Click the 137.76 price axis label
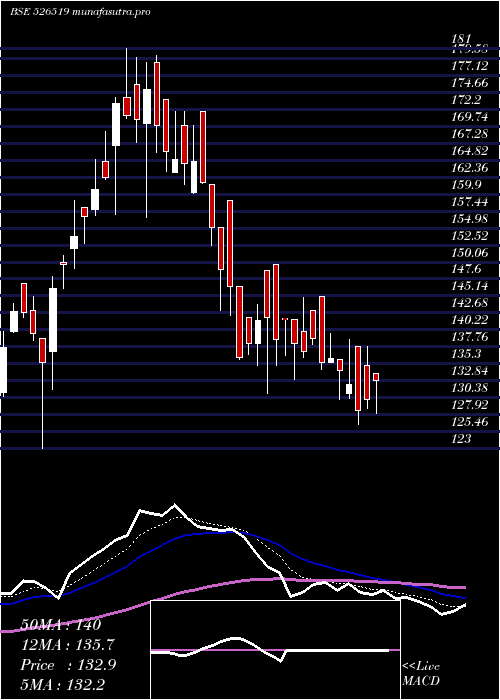The height and width of the screenshot is (700, 500). (470, 337)
